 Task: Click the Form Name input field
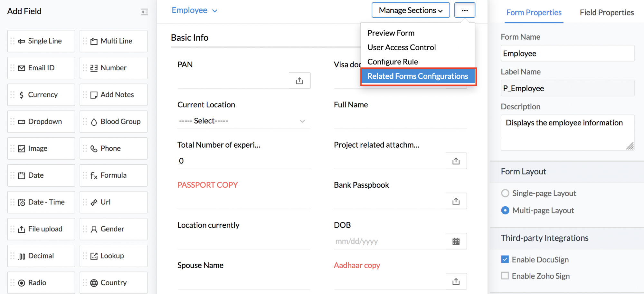coord(567,54)
